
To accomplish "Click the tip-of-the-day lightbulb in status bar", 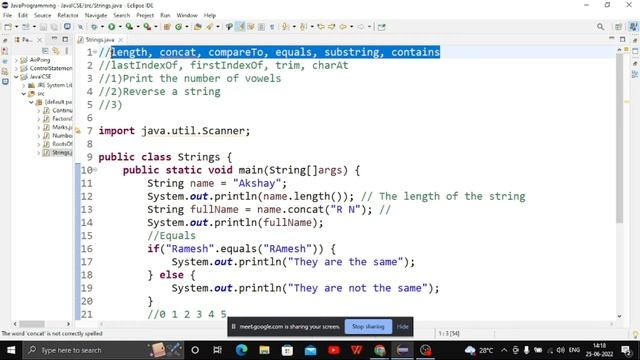I will click(x=635, y=334).
